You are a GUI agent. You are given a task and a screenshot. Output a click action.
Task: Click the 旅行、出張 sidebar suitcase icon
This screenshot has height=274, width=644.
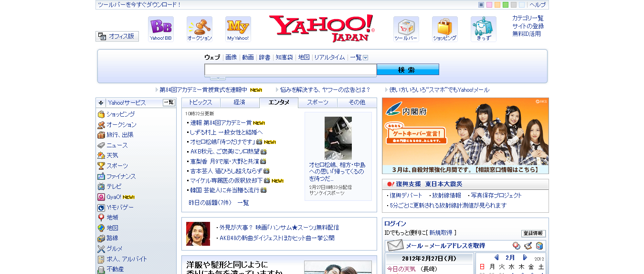(101, 135)
